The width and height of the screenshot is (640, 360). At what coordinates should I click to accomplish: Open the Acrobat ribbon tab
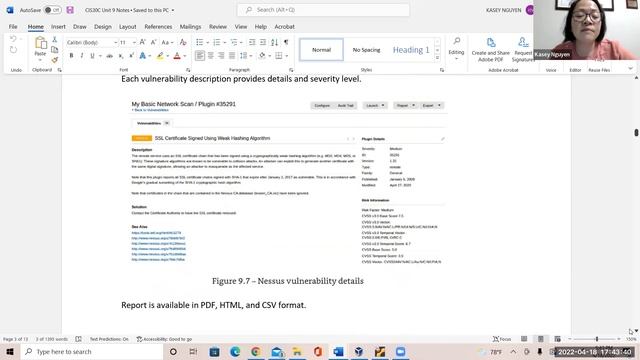[284, 27]
